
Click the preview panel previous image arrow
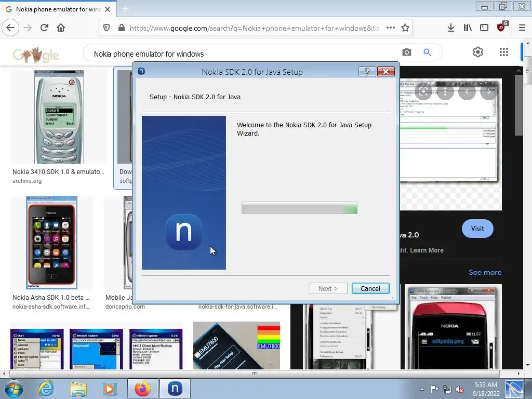point(467,91)
